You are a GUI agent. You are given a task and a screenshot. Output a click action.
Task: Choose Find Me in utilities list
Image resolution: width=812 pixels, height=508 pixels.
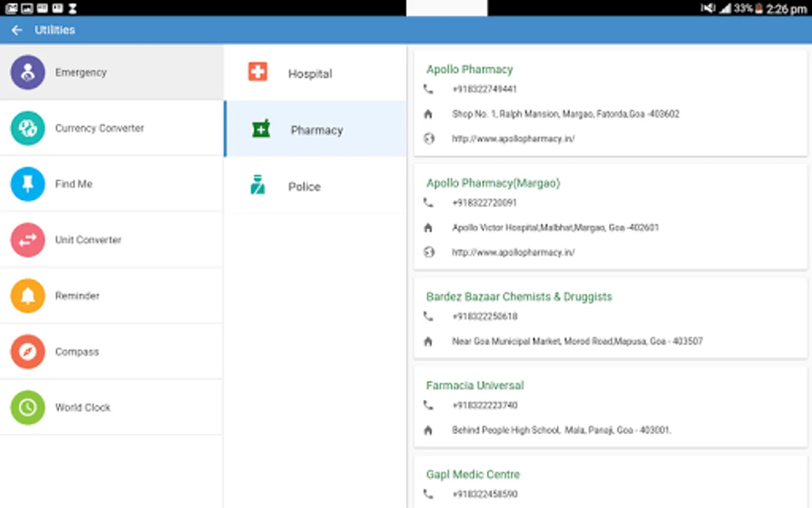[112, 184]
